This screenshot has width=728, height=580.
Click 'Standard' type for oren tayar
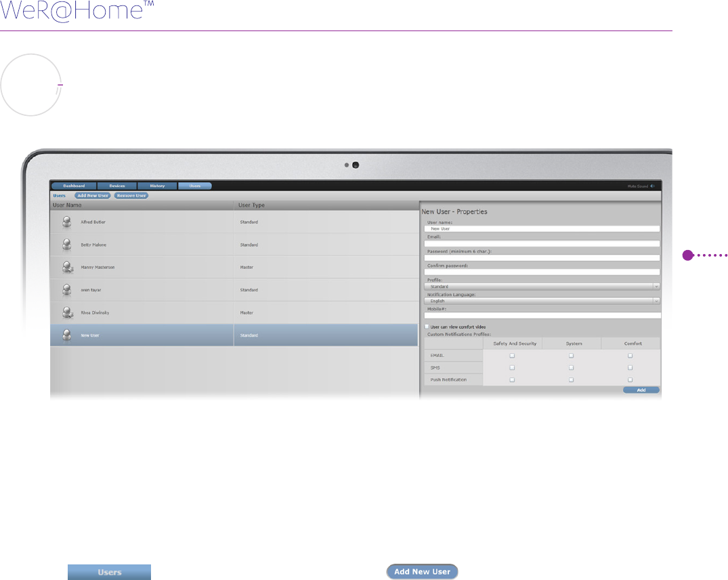[249, 290]
